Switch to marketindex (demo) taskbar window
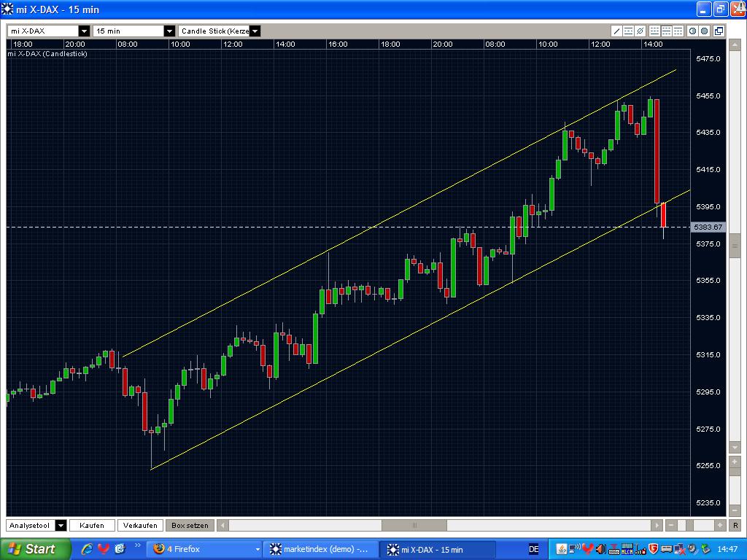This screenshot has height=560, width=747. (x=321, y=549)
